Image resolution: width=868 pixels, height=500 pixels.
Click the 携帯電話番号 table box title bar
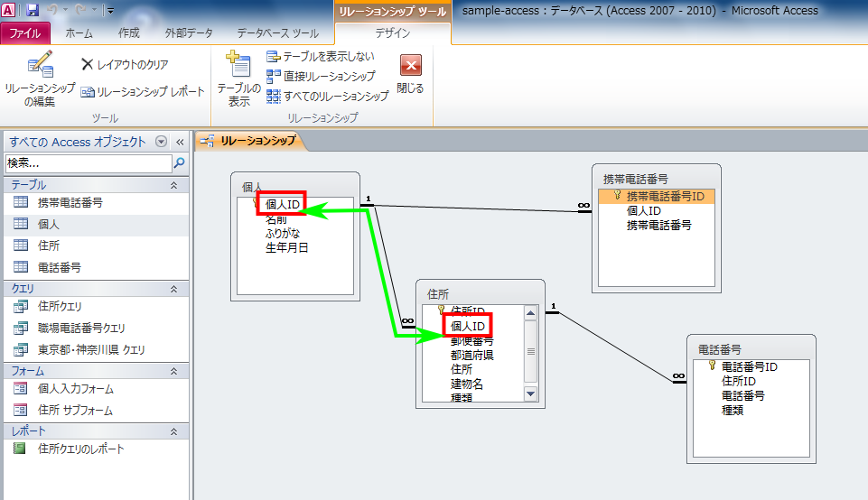click(x=656, y=179)
